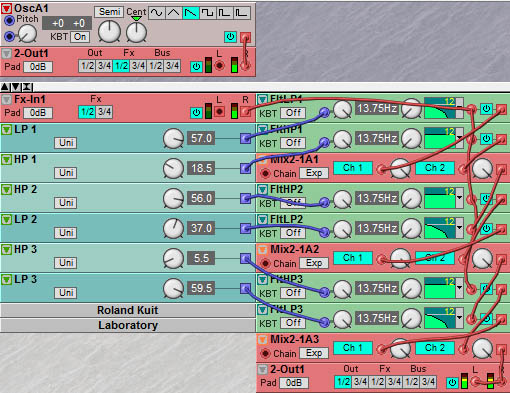Collapse the HP 1 control module
The image size is (510, 393).
click(x=6, y=160)
